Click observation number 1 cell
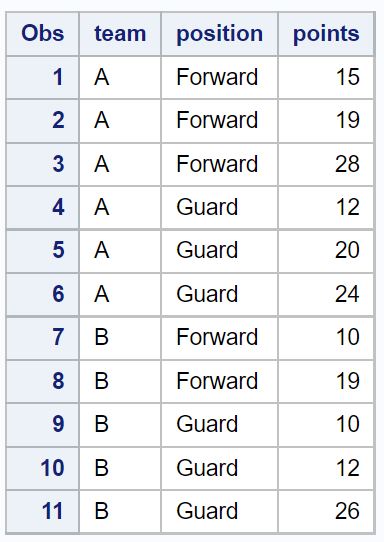The image size is (384, 542). pos(43,77)
